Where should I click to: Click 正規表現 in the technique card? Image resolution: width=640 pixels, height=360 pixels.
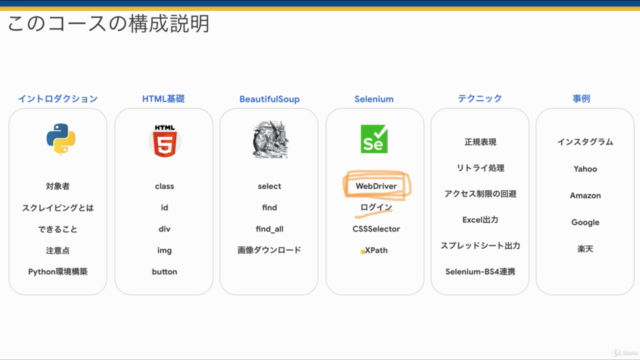click(480, 142)
